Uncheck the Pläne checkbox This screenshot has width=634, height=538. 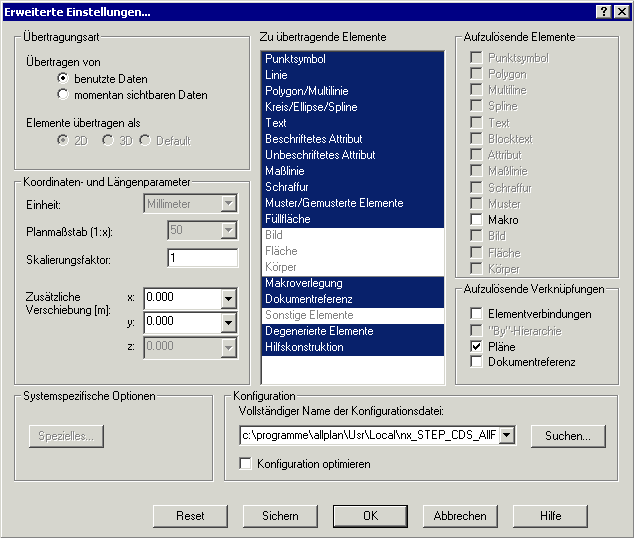click(x=477, y=346)
